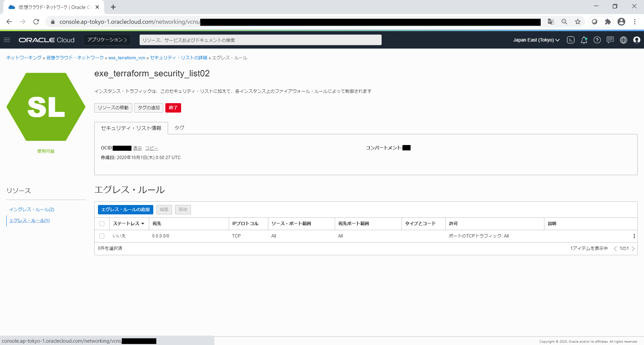This screenshot has width=644, height=345.
Task: Open the chat support icon in header
Action: click(610, 40)
